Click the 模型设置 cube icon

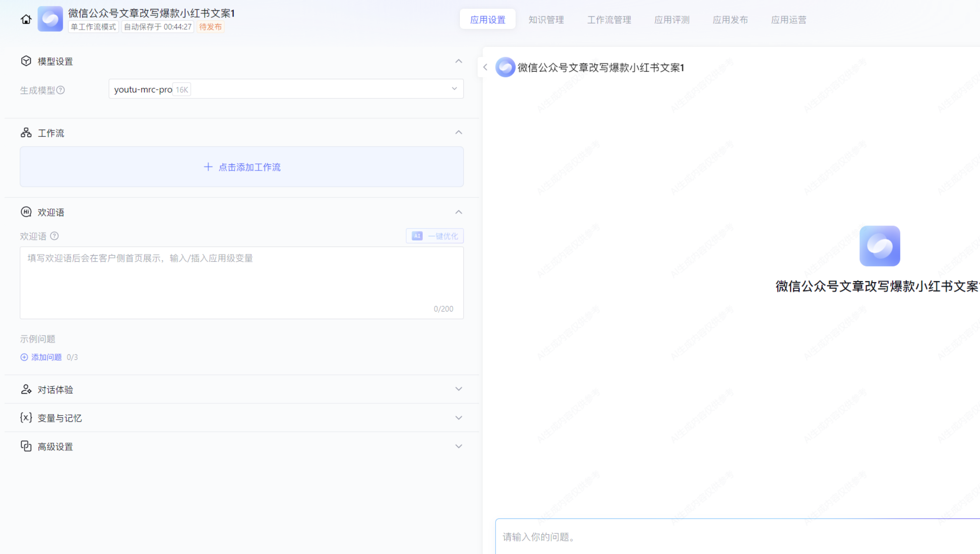(x=26, y=61)
